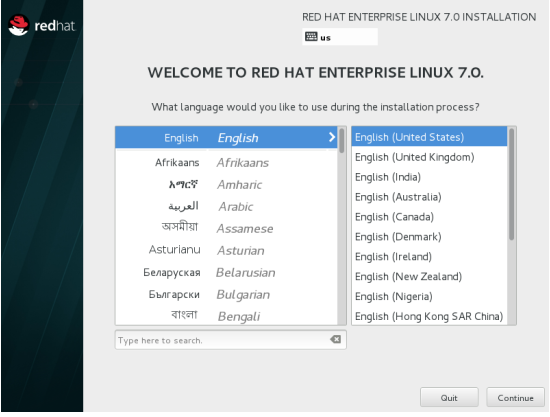Click the Red Hat logo
Image resolution: width=550 pixels, height=417 pixels.
tap(41, 25)
